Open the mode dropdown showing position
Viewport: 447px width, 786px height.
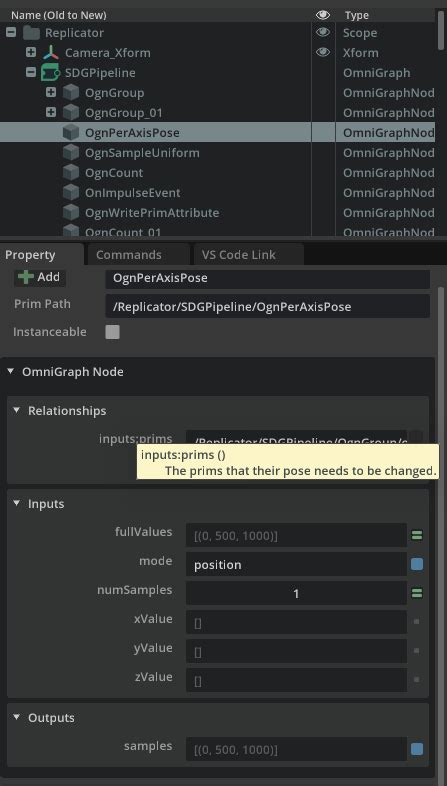tap(296, 564)
